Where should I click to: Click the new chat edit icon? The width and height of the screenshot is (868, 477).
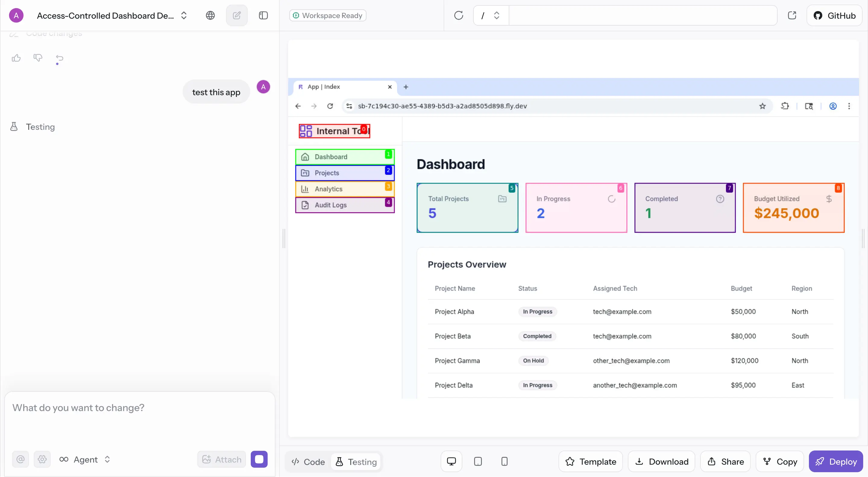pyautogui.click(x=237, y=15)
